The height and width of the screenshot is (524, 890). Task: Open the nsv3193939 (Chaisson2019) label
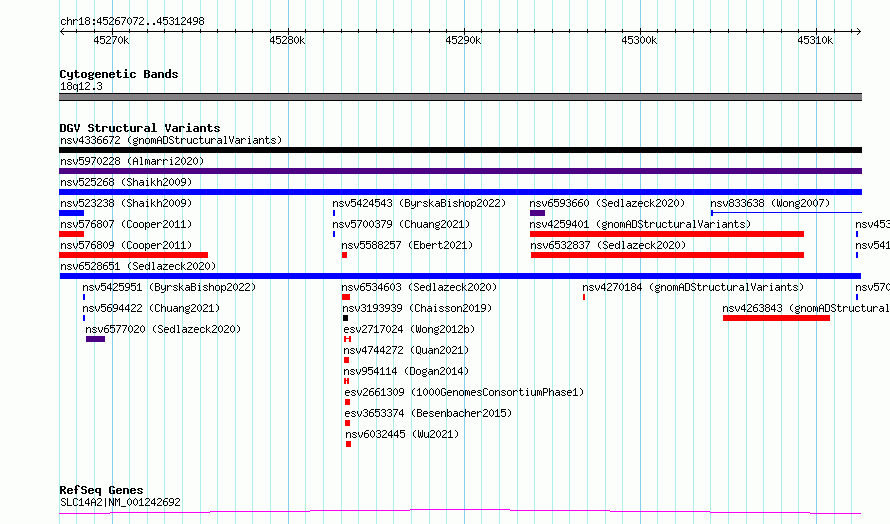coord(417,308)
